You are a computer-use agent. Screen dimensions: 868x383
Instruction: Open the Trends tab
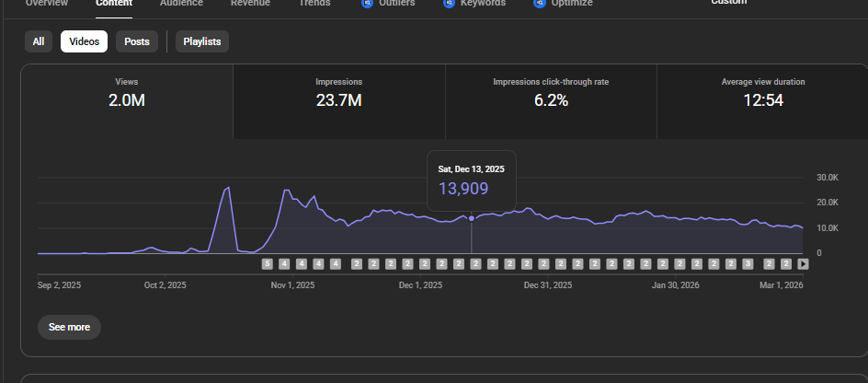coord(314,4)
